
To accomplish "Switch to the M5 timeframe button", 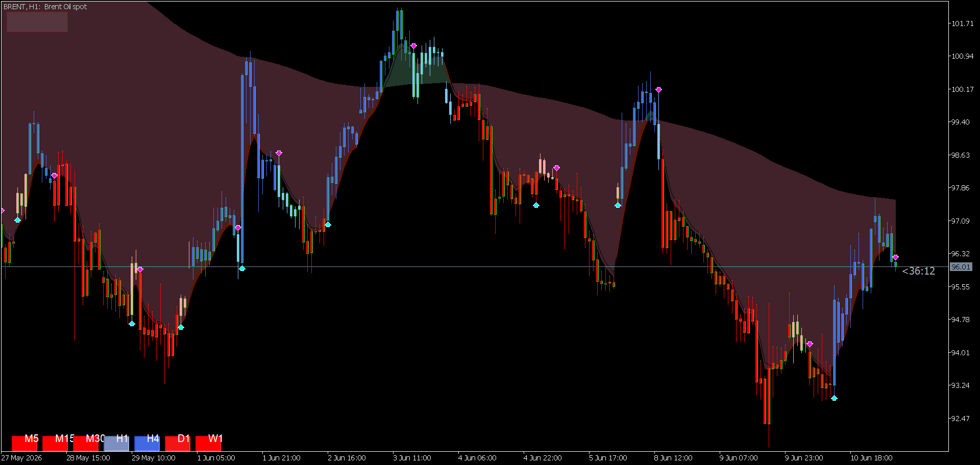I will [24, 443].
